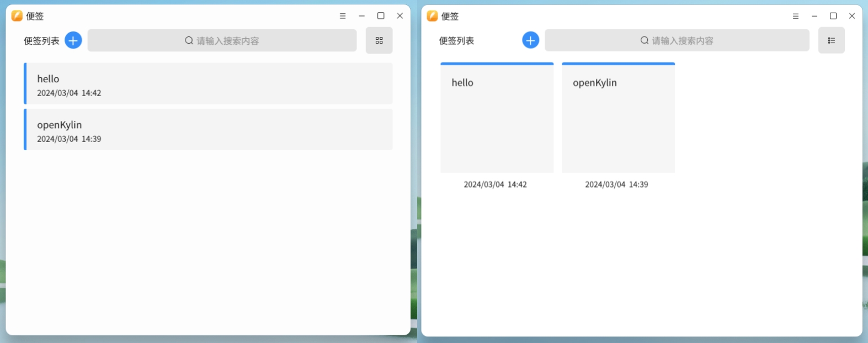This screenshot has width=868, height=343.
Task: Switch to grid view using the four-squares icon
Action: 379,40
